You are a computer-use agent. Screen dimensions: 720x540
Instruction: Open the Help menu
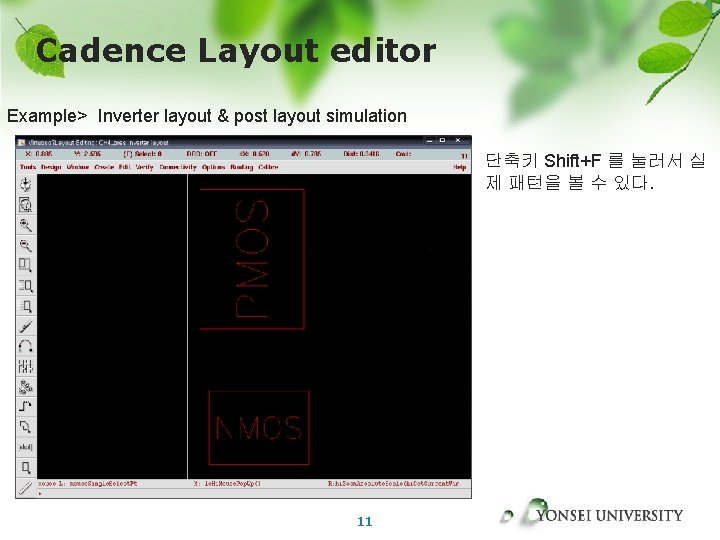[x=460, y=167]
